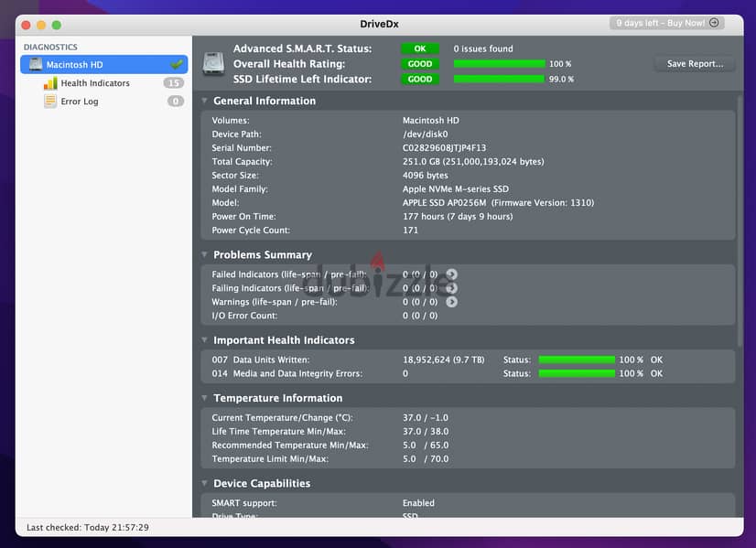Close the DriveDx window with red button
756x548 pixels.
(26, 25)
